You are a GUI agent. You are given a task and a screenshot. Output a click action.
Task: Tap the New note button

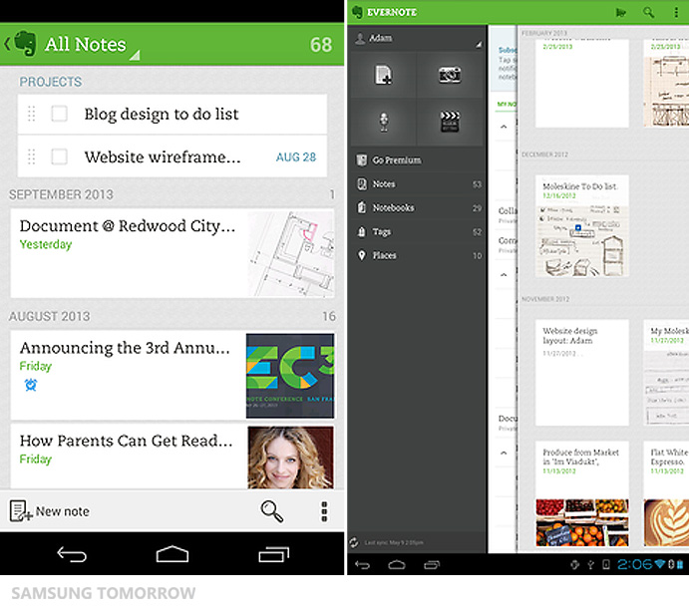pos(50,511)
